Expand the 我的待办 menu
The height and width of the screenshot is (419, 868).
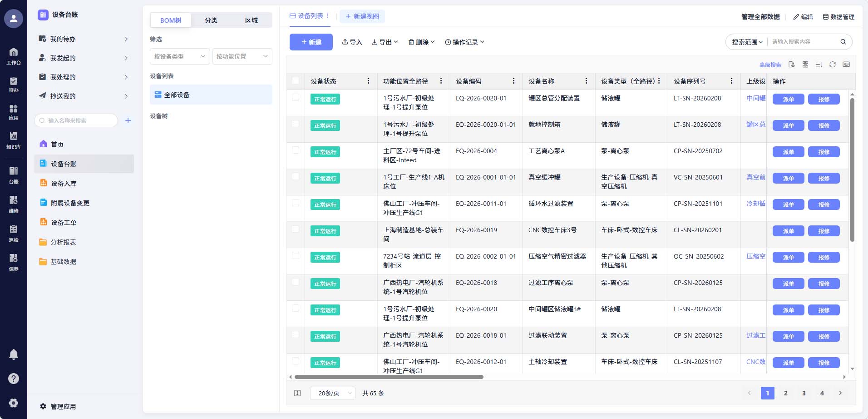coord(84,39)
